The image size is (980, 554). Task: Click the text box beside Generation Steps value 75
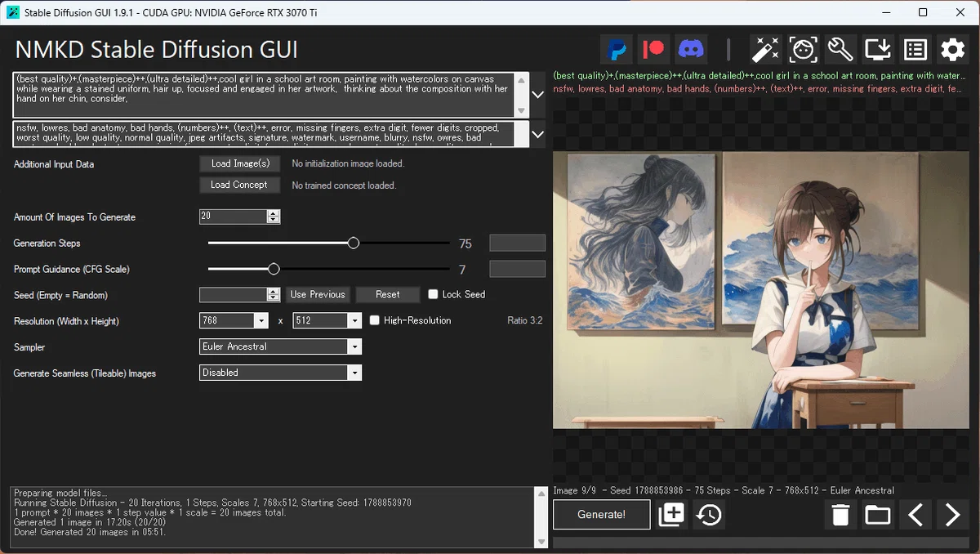[517, 243]
